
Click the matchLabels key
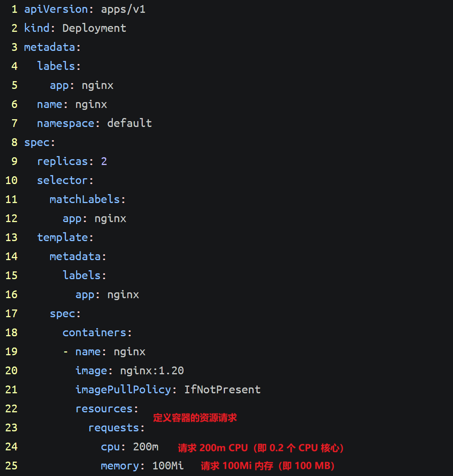click(85, 200)
